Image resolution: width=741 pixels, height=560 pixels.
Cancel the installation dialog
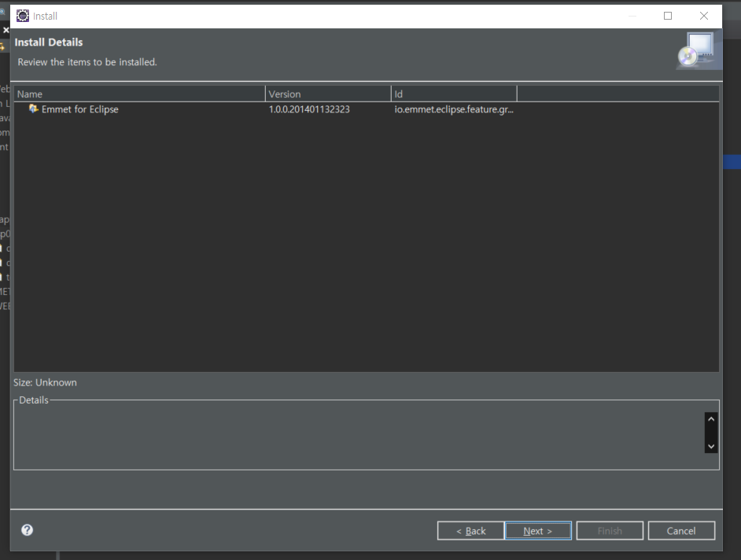click(x=681, y=531)
